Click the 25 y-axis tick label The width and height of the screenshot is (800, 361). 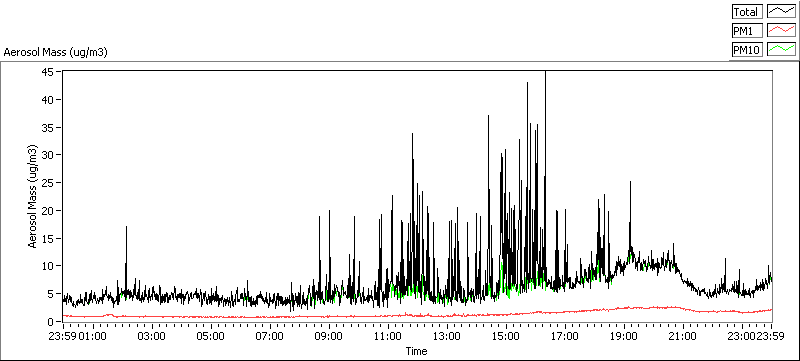pyautogui.click(x=48, y=183)
